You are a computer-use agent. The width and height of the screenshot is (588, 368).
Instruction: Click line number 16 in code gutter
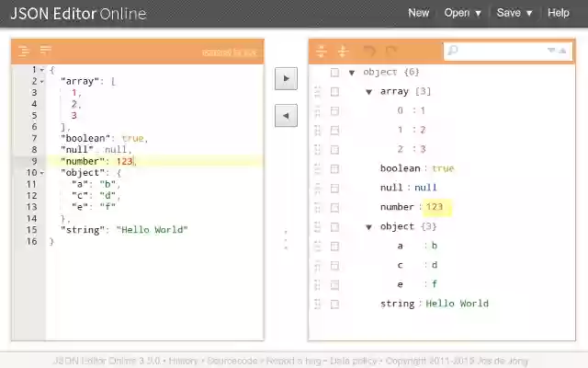tap(31, 241)
